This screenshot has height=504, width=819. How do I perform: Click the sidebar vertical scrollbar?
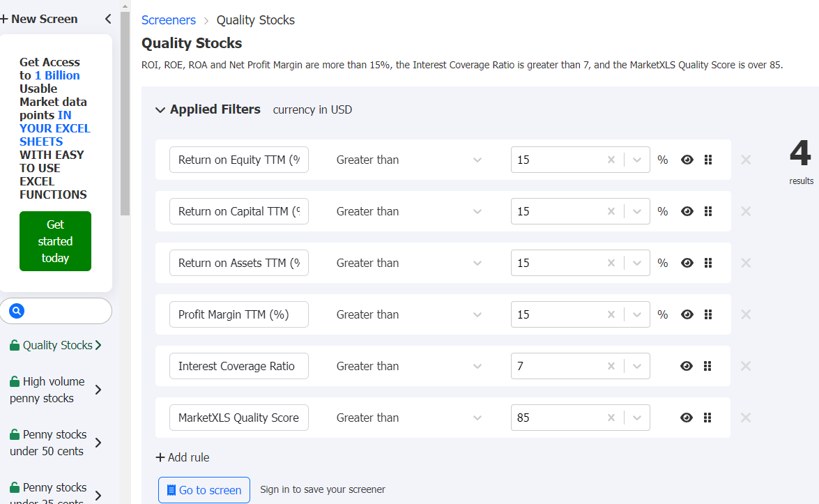(x=125, y=112)
